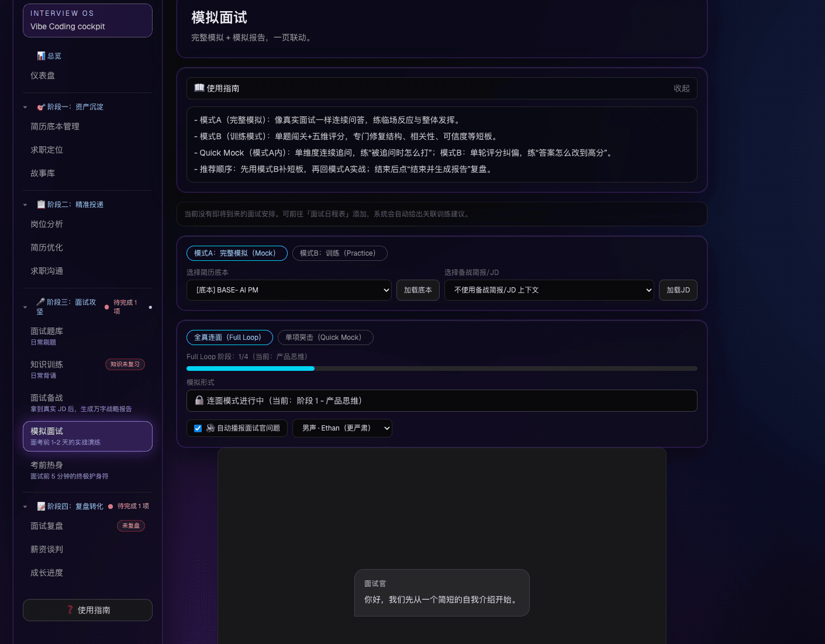The height and width of the screenshot is (644, 825).
Task: Click the interviewer message bubble 你好，我们先从…
Action: 442,593
